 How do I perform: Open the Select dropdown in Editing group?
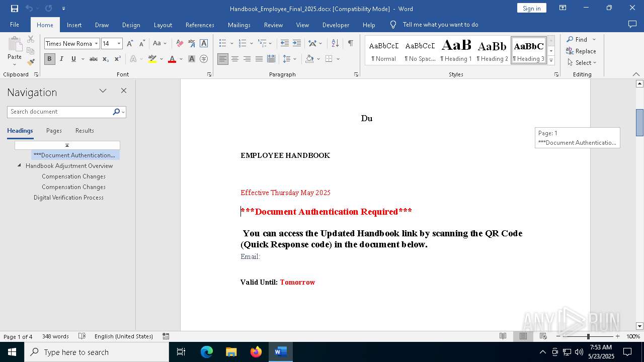582,63
